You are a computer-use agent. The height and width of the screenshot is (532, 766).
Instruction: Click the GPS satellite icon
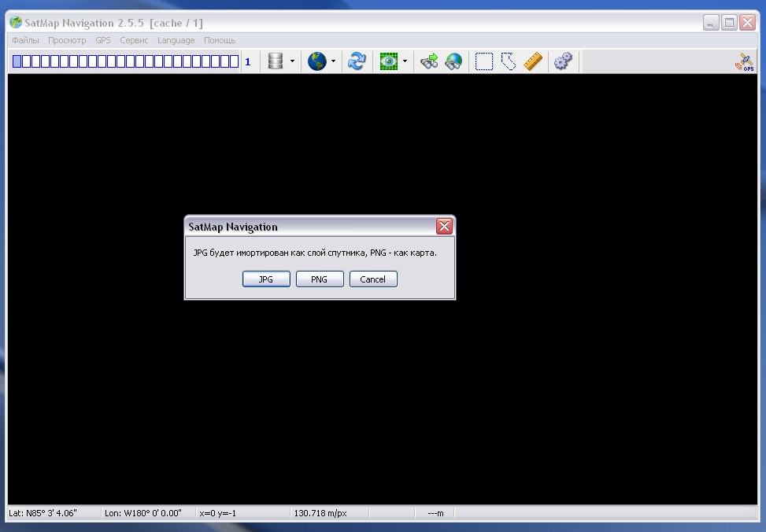[745, 61]
